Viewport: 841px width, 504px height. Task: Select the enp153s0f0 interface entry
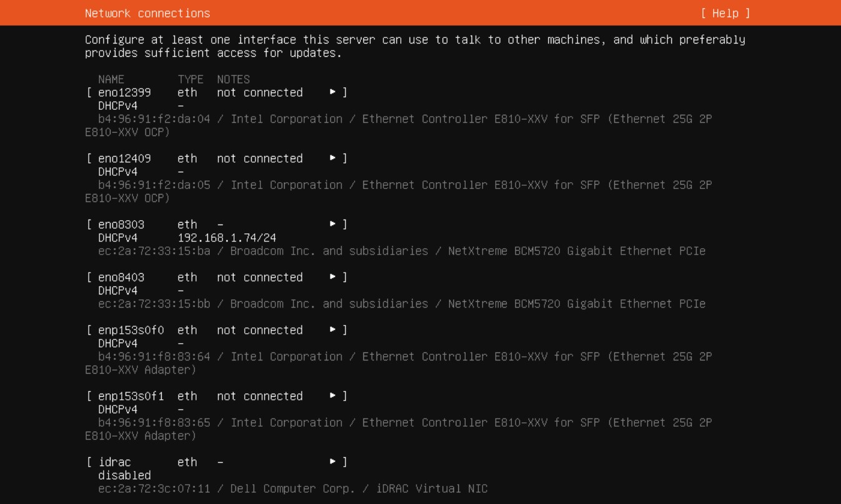(131, 331)
